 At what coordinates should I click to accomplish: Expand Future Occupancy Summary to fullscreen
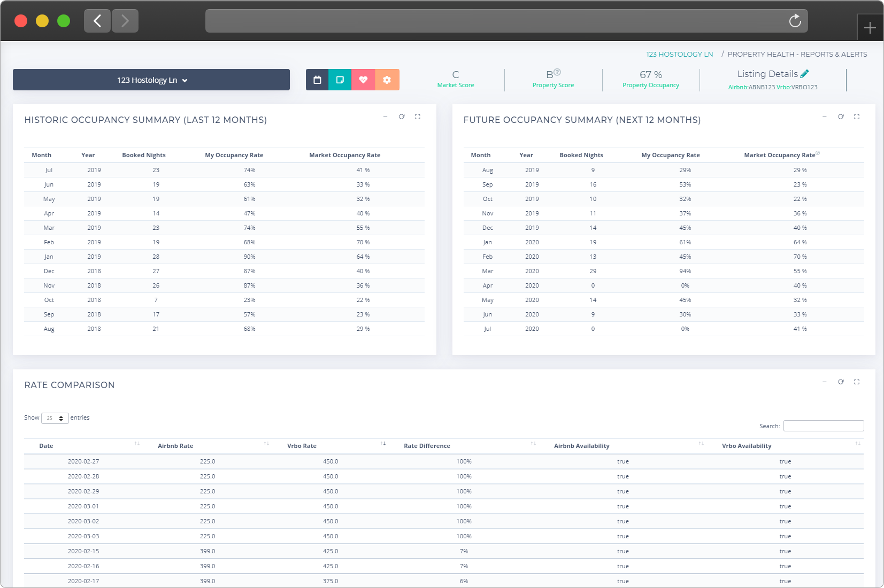tap(857, 117)
